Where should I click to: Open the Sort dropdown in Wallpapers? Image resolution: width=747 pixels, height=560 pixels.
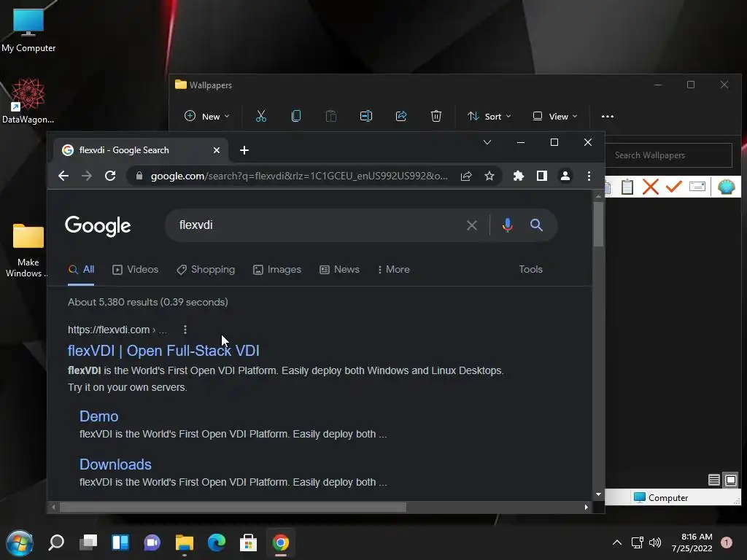489,116
